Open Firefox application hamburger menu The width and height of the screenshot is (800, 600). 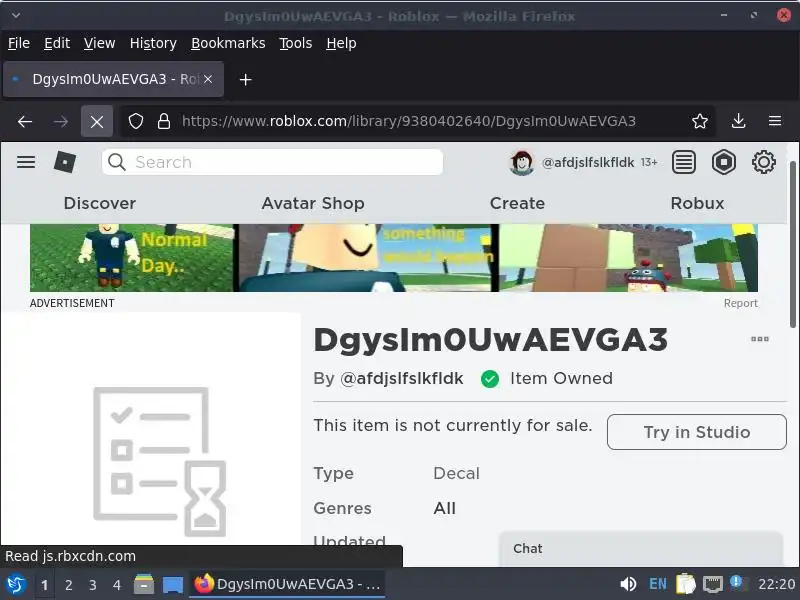(x=775, y=121)
